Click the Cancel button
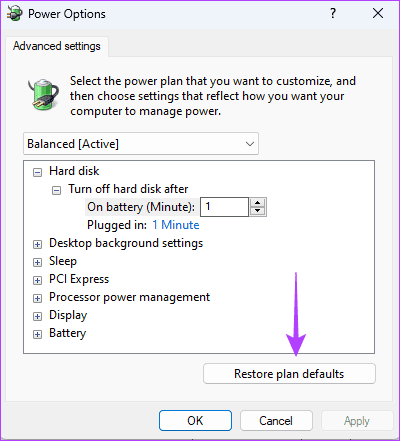The width and height of the screenshot is (400, 441). tap(276, 421)
